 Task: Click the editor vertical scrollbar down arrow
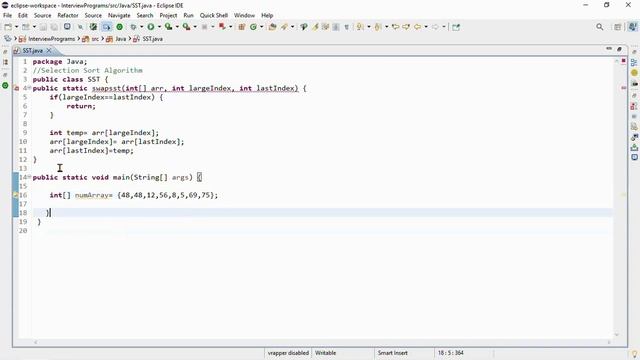tap(617, 335)
